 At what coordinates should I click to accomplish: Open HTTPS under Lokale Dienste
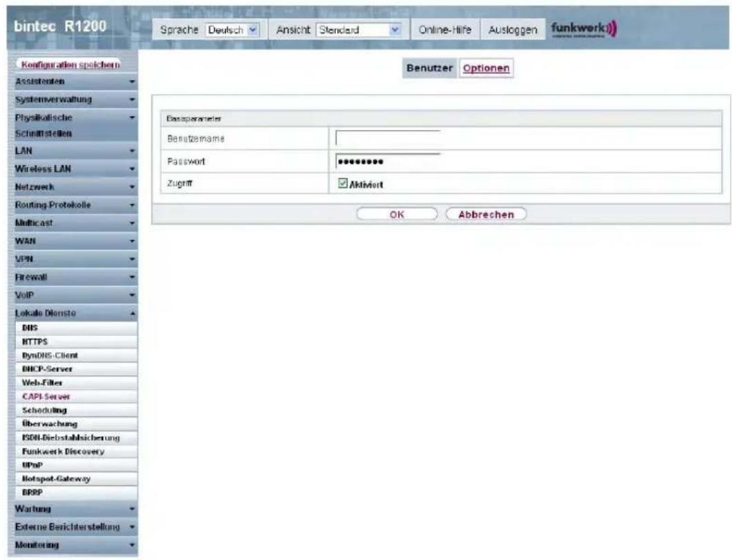[77, 342]
